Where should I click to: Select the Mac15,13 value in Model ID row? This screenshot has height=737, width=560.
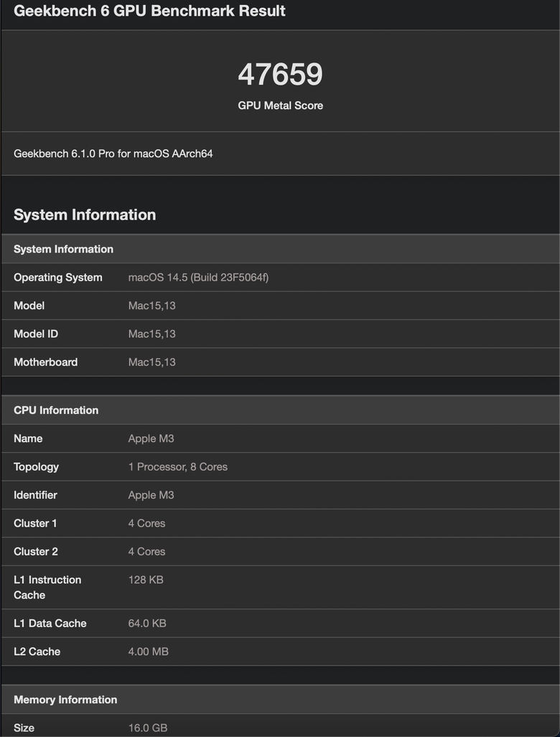click(x=152, y=334)
